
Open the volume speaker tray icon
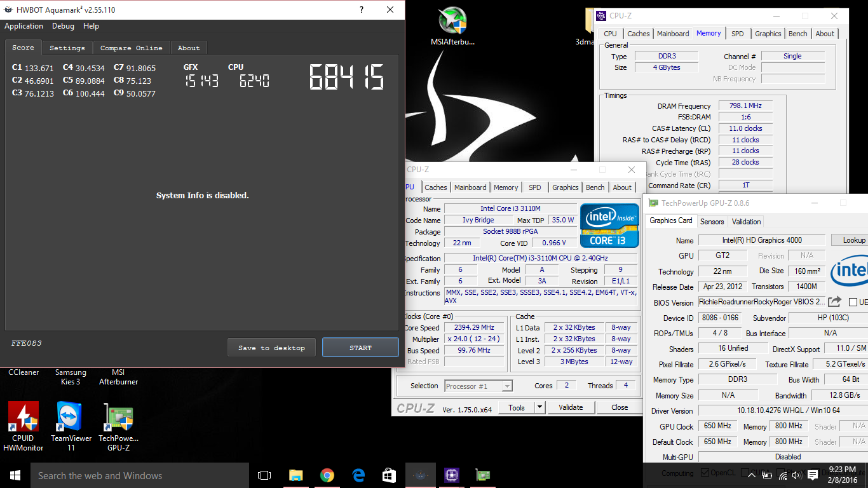(798, 475)
